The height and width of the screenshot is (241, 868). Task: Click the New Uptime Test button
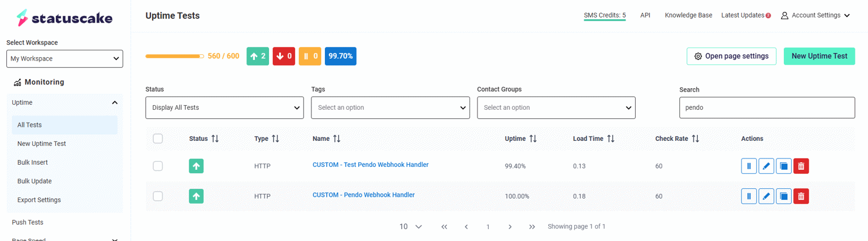tap(819, 56)
